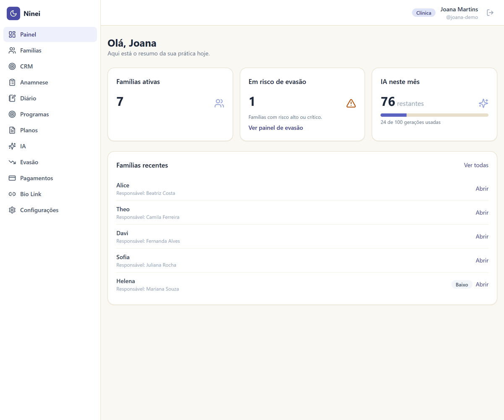Open the Evasão sidebar entry
Screen dimensions: 504x420
click(50, 162)
